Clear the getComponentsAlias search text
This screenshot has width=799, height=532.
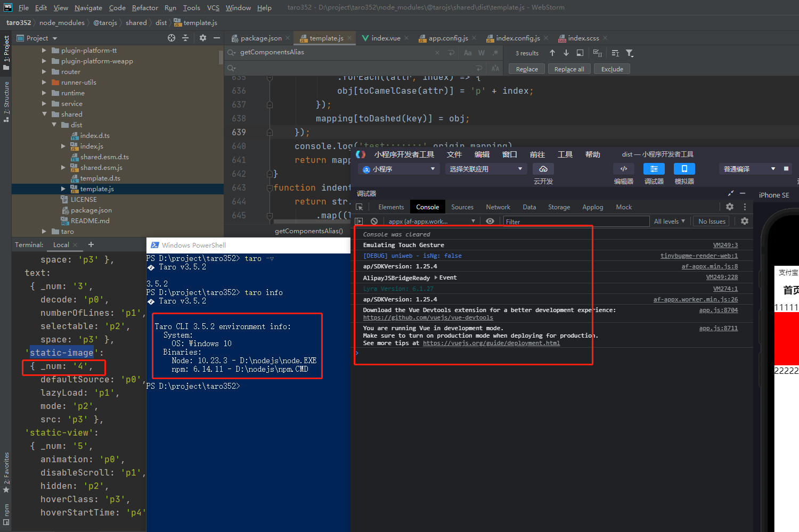tap(437, 53)
